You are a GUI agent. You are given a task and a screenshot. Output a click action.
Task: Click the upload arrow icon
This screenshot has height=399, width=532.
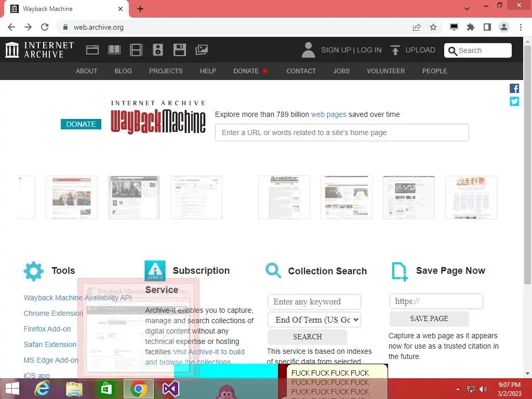(x=395, y=50)
